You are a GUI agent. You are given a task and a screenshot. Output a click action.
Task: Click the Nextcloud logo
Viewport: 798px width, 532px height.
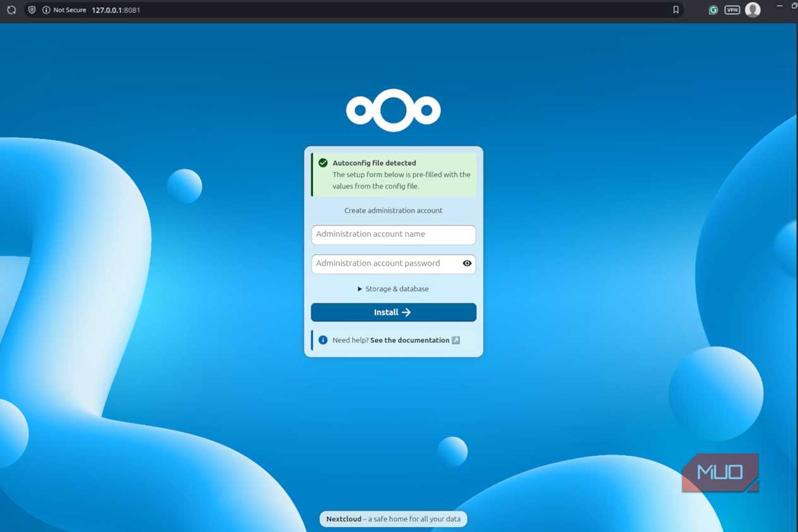click(393, 110)
